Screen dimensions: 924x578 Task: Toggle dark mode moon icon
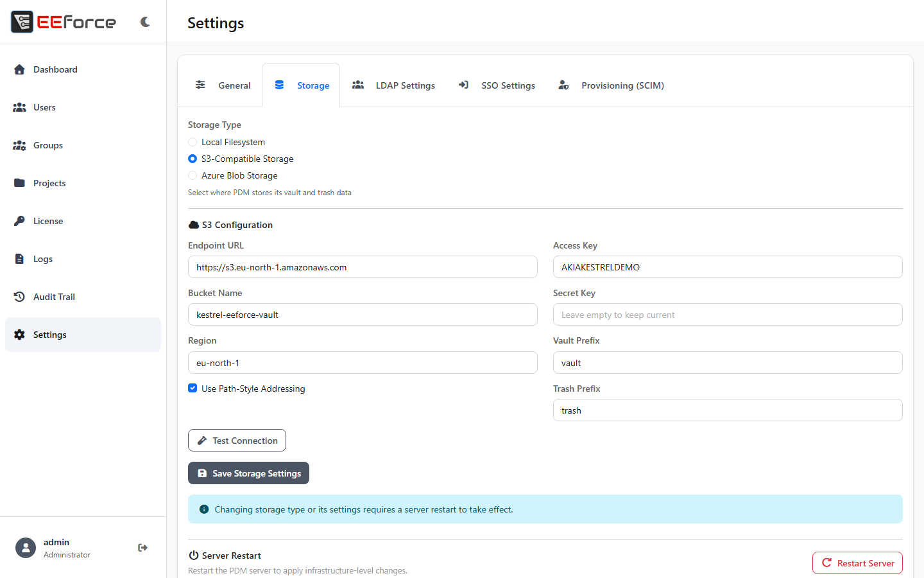point(145,22)
